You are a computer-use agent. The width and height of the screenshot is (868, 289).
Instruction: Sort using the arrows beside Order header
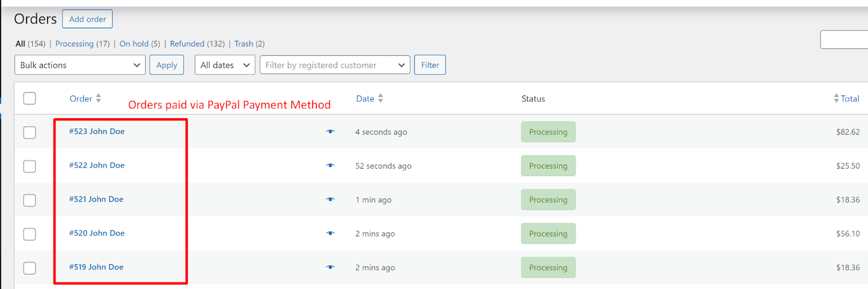pos(99,98)
